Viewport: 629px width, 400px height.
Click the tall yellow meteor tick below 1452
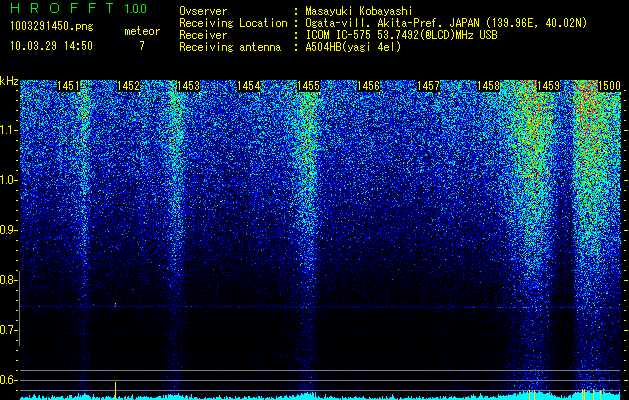coord(116,391)
